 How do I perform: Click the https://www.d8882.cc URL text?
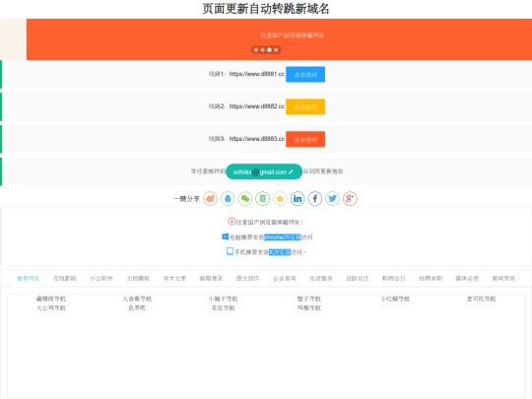click(257, 106)
